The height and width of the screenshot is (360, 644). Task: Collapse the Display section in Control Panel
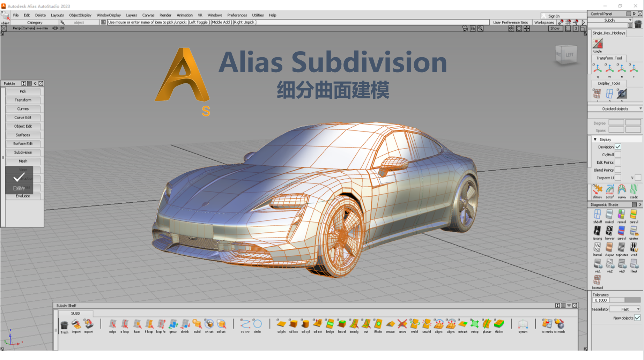595,139
